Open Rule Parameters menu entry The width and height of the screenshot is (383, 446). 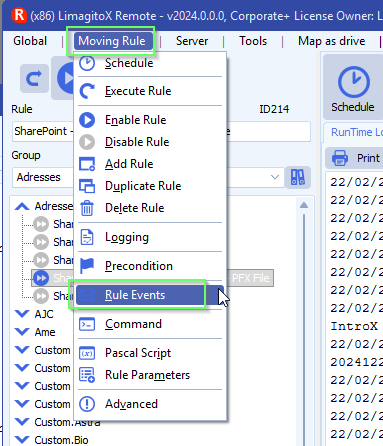point(150,375)
